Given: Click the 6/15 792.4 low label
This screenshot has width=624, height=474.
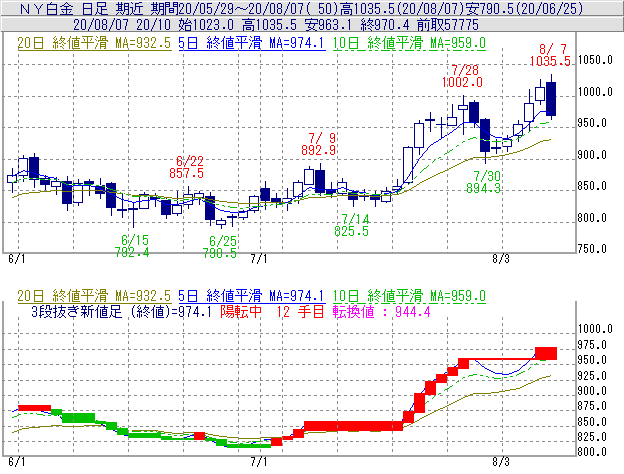Looking at the screenshot, I should (x=132, y=246).
